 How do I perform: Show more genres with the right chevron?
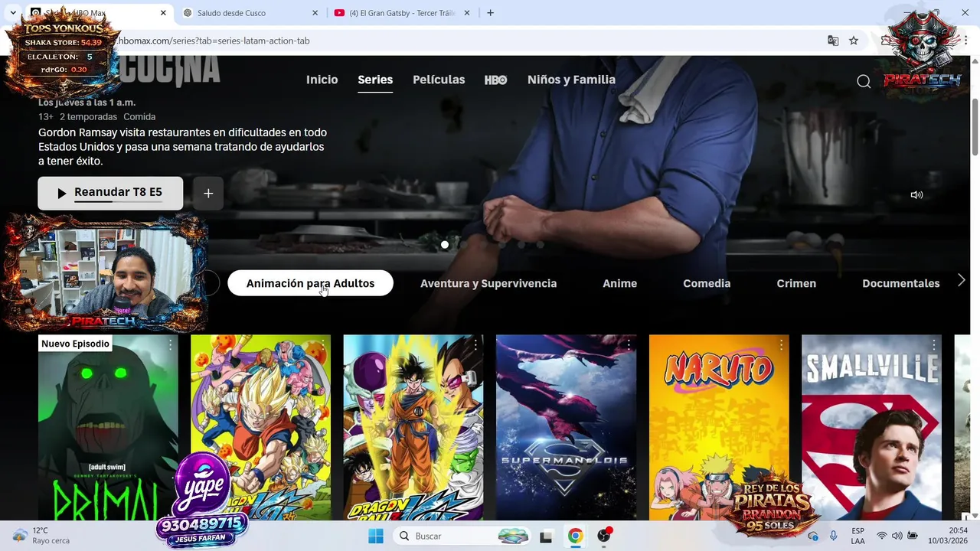(x=962, y=281)
